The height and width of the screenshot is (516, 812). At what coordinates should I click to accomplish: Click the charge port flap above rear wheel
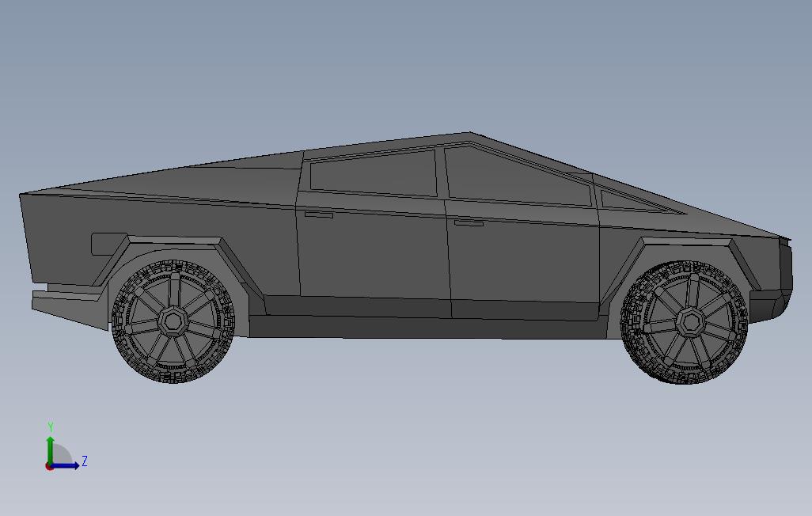(107, 244)
